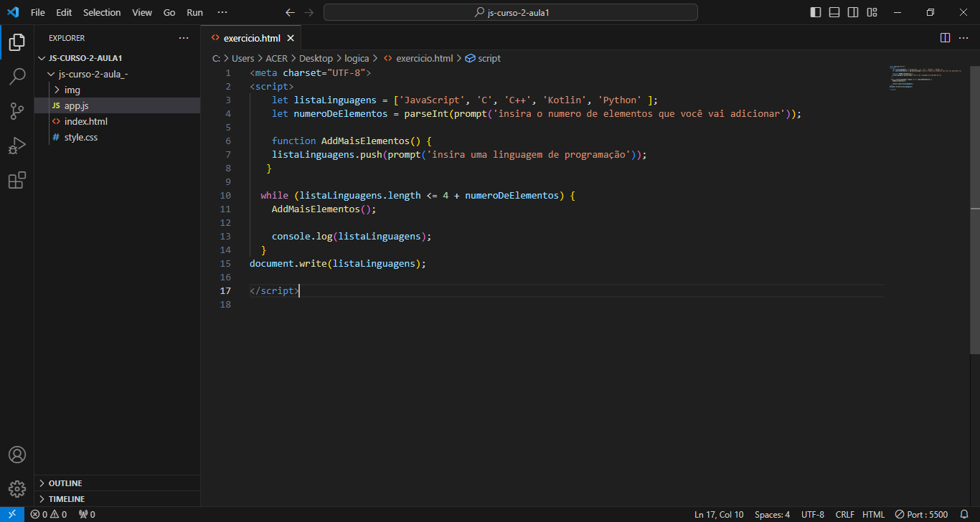Click logica in the breadcrumb

pos(357,58)
